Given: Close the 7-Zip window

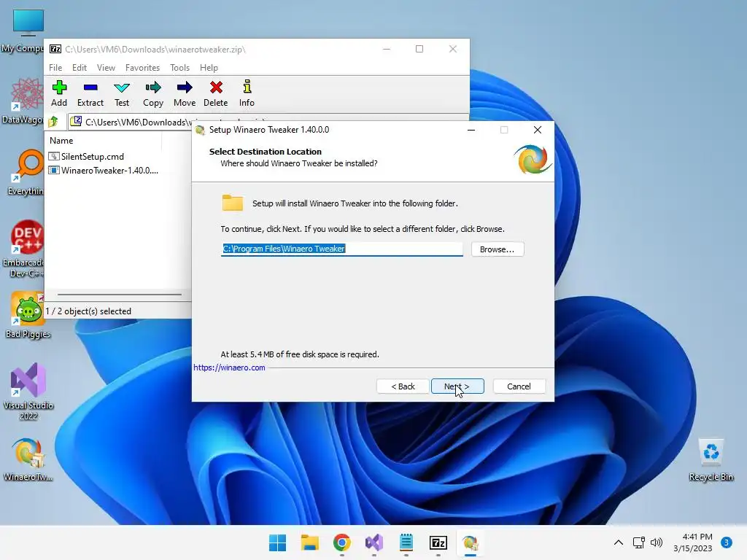Looking at the screenshot, I should coord(452,49).
